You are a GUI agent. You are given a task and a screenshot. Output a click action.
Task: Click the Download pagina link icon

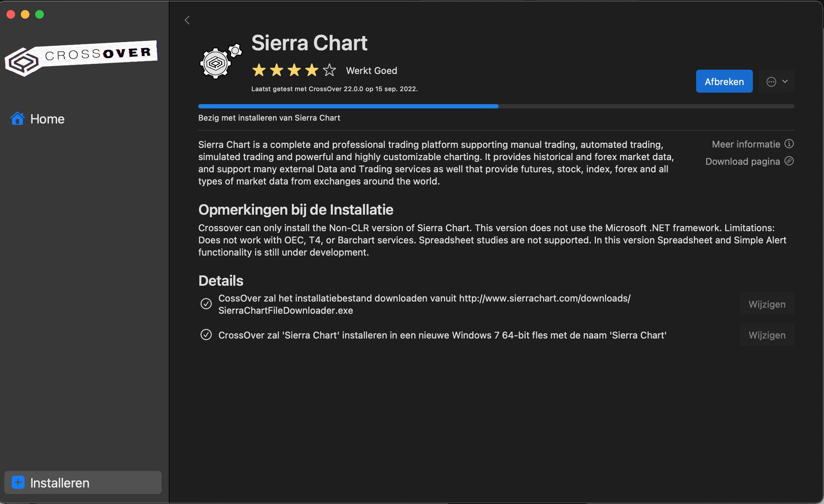tap(789, 161)
